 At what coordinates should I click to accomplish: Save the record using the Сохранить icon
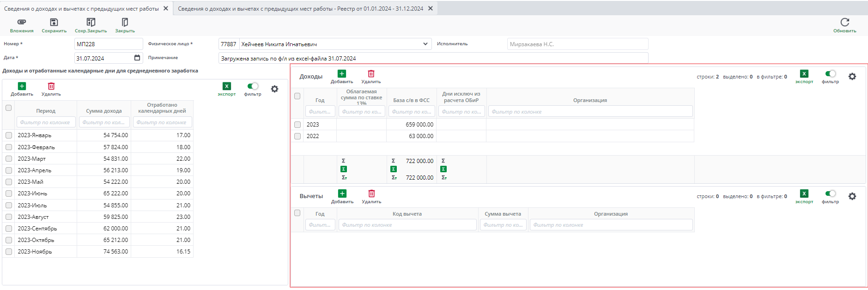(x=54, y=22)
